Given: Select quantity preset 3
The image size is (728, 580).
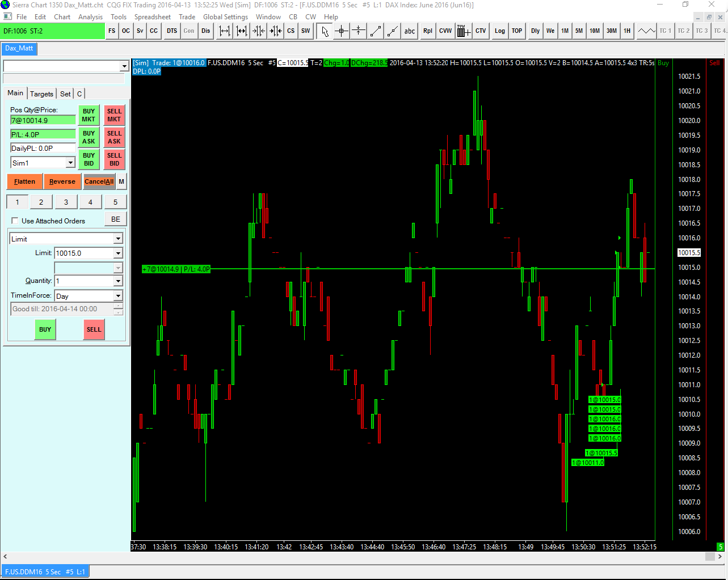Looking at the screenshot, I should point(66,202).
